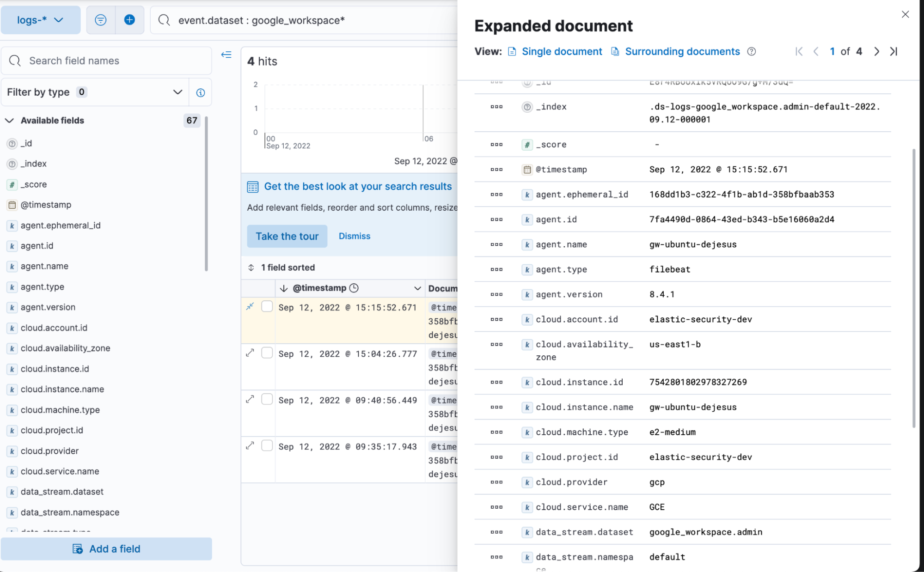Open Filter by type dropdown
The width and height of the screenshot is (924, 572).
[x=95, y=92]
